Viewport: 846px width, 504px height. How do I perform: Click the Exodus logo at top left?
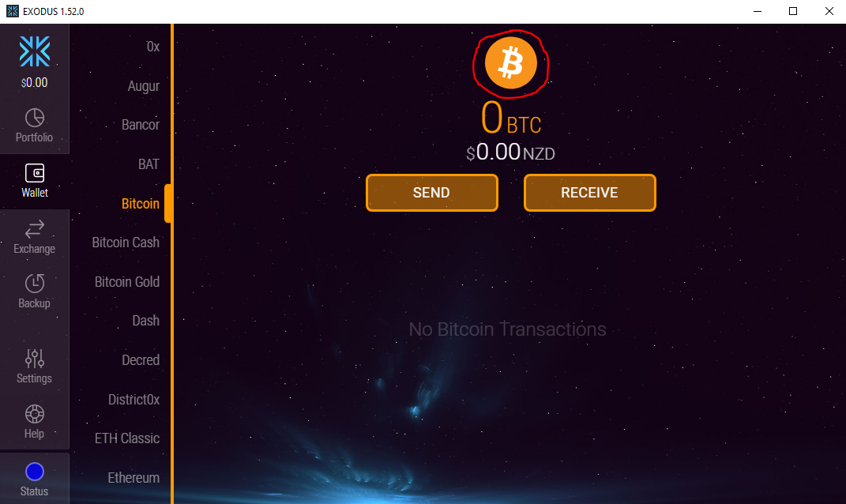[35, 51]
